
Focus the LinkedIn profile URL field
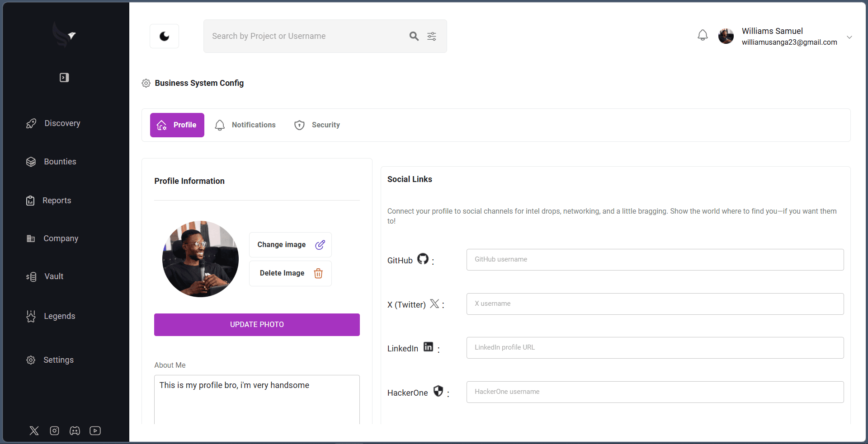[655, 348]
